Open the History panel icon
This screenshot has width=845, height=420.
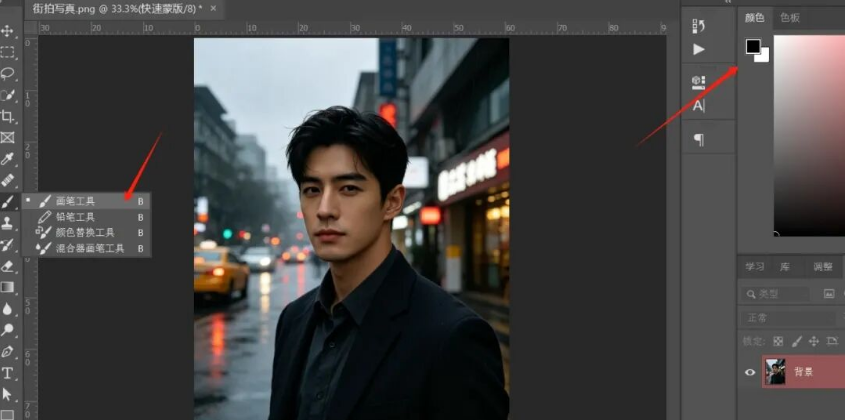[698, 26]
